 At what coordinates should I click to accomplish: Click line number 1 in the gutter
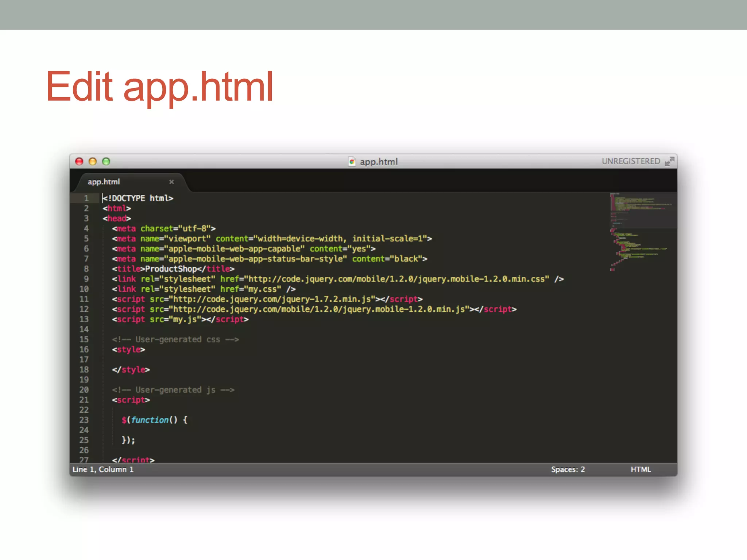coord(86,198)
